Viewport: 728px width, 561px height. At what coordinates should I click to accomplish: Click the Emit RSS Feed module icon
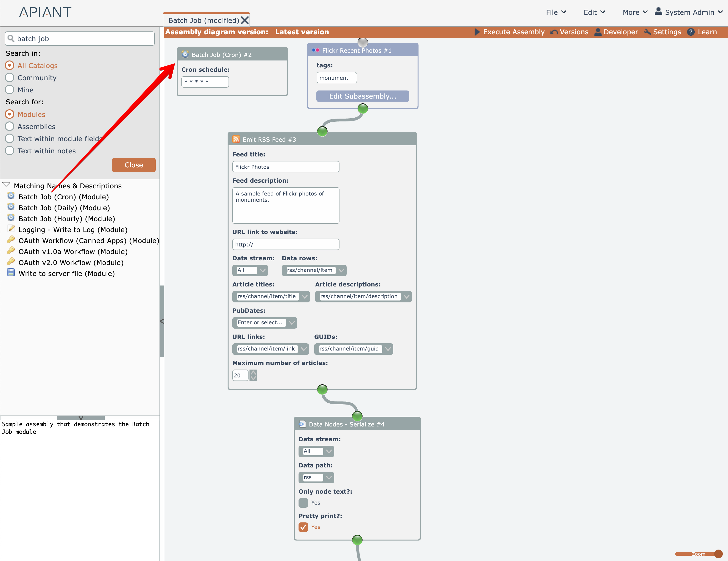(236, 139)
